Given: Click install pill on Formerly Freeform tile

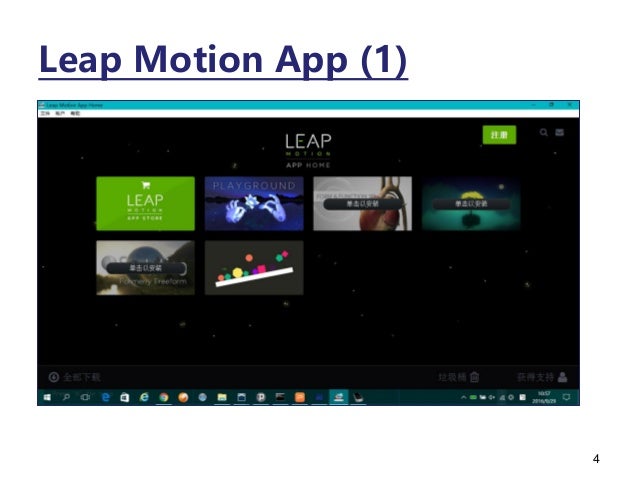Looking at the screenshot, I should coord(146,268).
